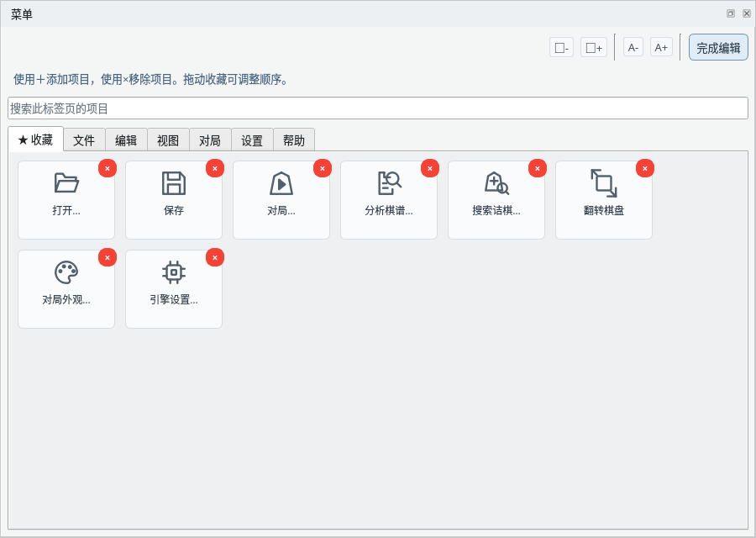The width and height of the screenshot is (756, 538).
Task: Click the 翻转棋盘 card label
Action: (x=604, y=210)
